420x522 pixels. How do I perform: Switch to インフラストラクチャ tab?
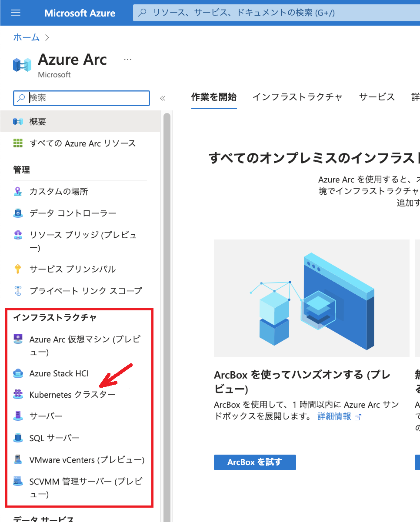298,97
